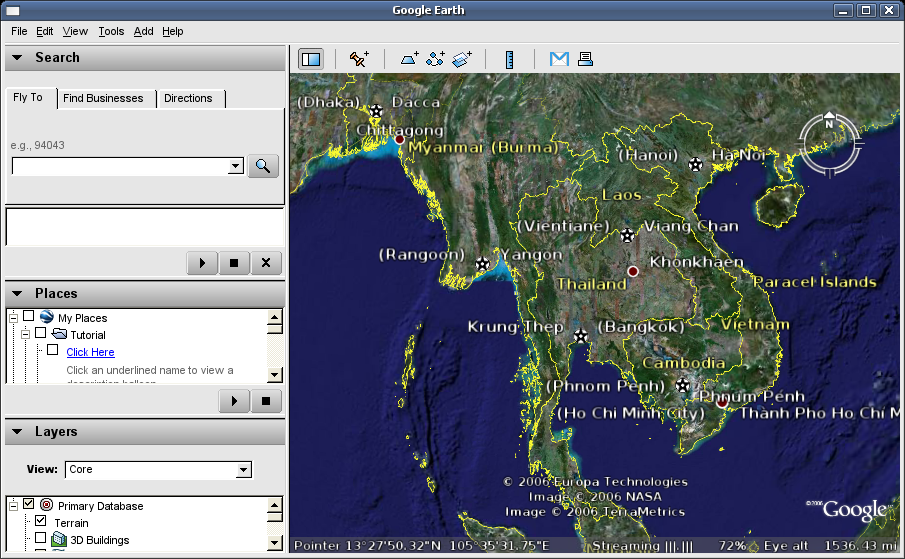Enable the 3D Buildings layer checkbox

[x=40, y=538]
